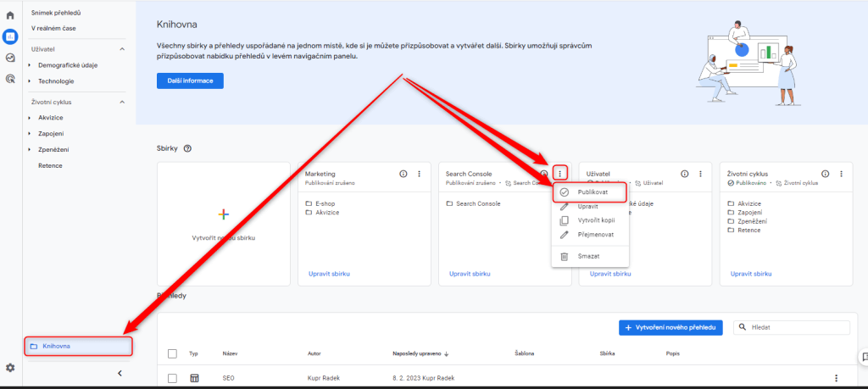868x389 pixels.
Task: Click the Home icon in left rail
Action: pos(10,15)
